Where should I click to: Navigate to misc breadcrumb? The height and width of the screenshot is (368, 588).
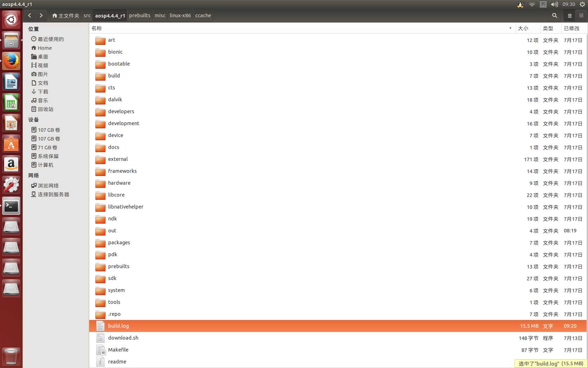pos(160,15)
